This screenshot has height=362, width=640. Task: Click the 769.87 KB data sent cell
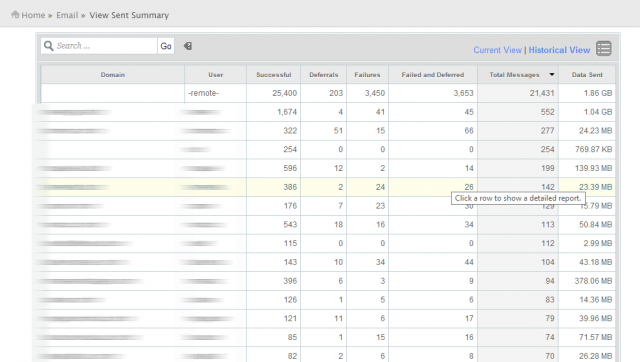pyautogui.click(x=587, y=149)
